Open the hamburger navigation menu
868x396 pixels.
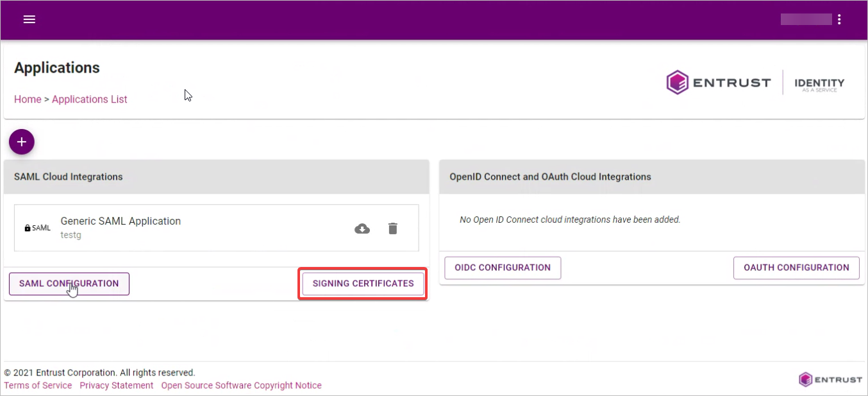[29, 19]
